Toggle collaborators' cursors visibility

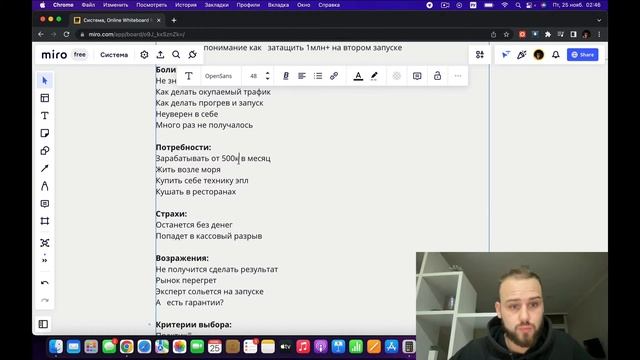pos(506,55)
